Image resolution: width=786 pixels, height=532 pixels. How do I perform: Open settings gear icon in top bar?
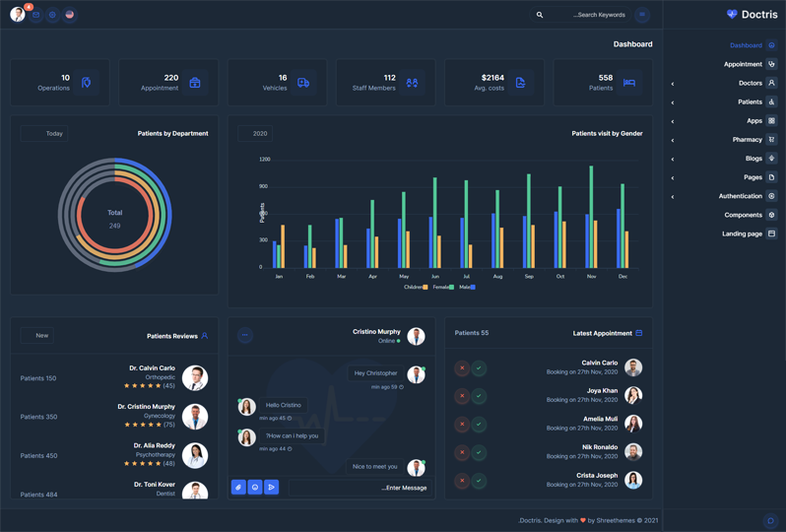pyautogui.click(x=52, y=15)
